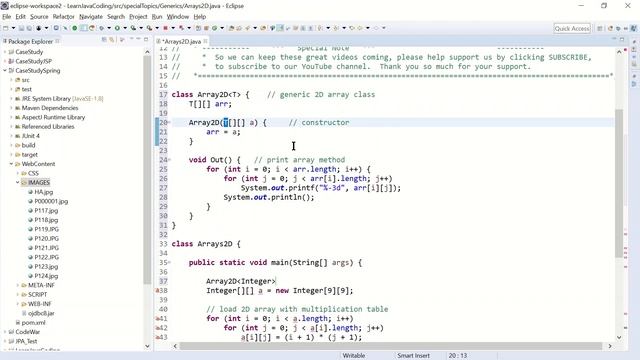Open the File menu
This screenshot has width=640, height=360.
pyautogui.click(x=7, y=17)
